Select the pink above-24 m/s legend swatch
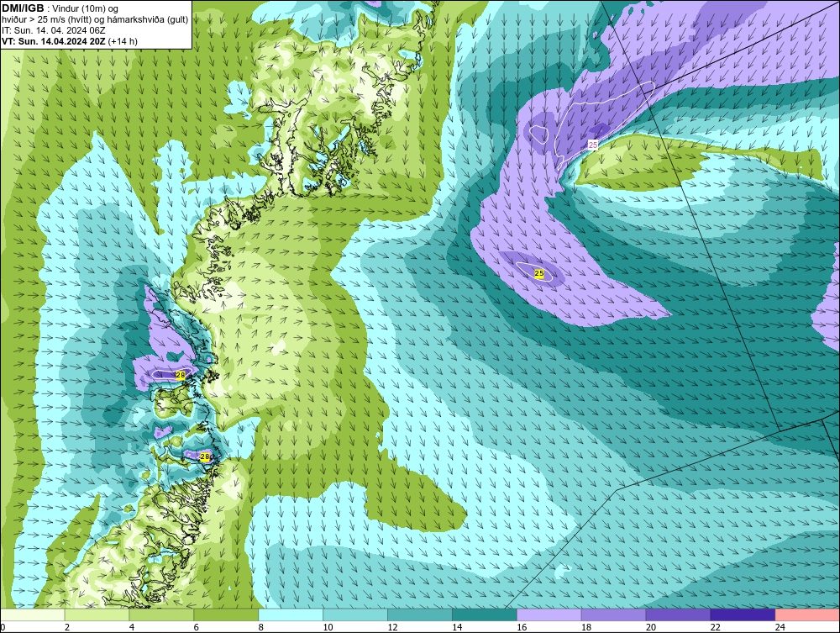 807,615
